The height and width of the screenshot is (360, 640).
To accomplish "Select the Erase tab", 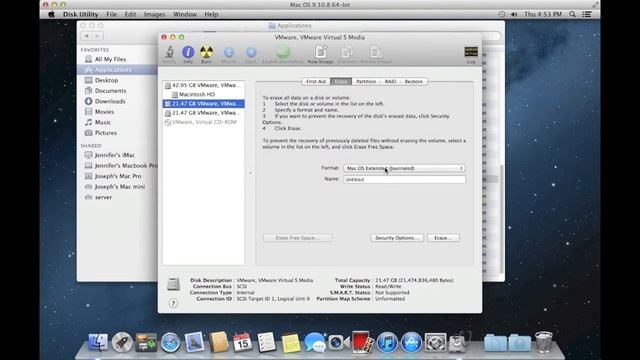I will pos(341,82).
